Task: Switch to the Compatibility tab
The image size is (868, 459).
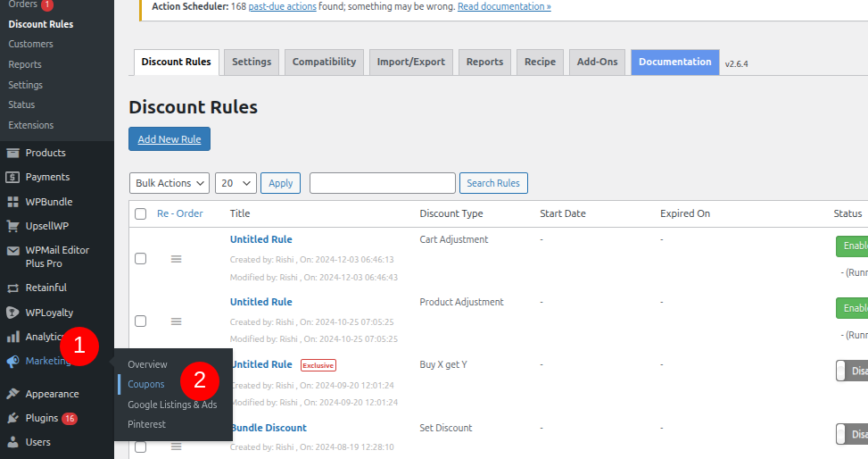Action: tap(324, 63)
